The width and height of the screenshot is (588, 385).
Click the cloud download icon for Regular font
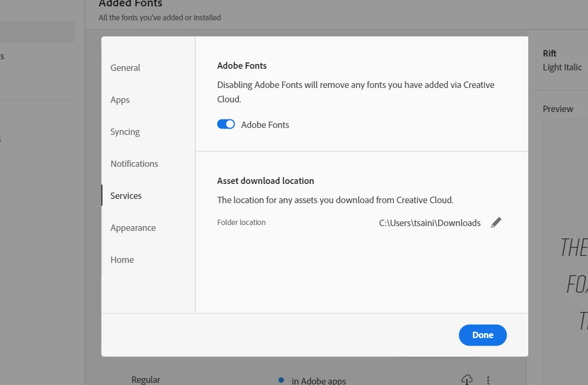[466, 380]
